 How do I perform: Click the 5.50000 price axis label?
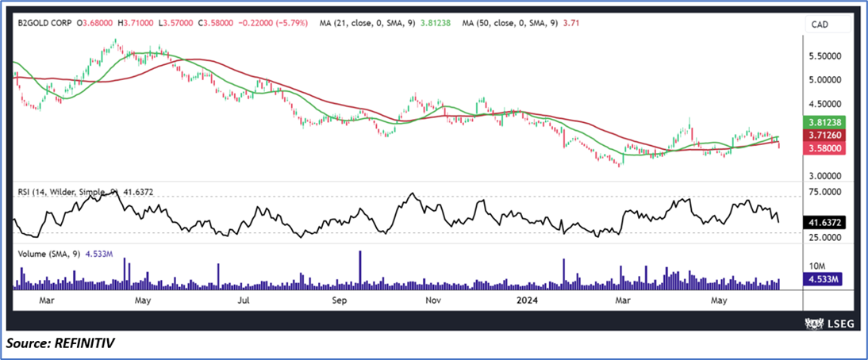(x=824, y=56)
